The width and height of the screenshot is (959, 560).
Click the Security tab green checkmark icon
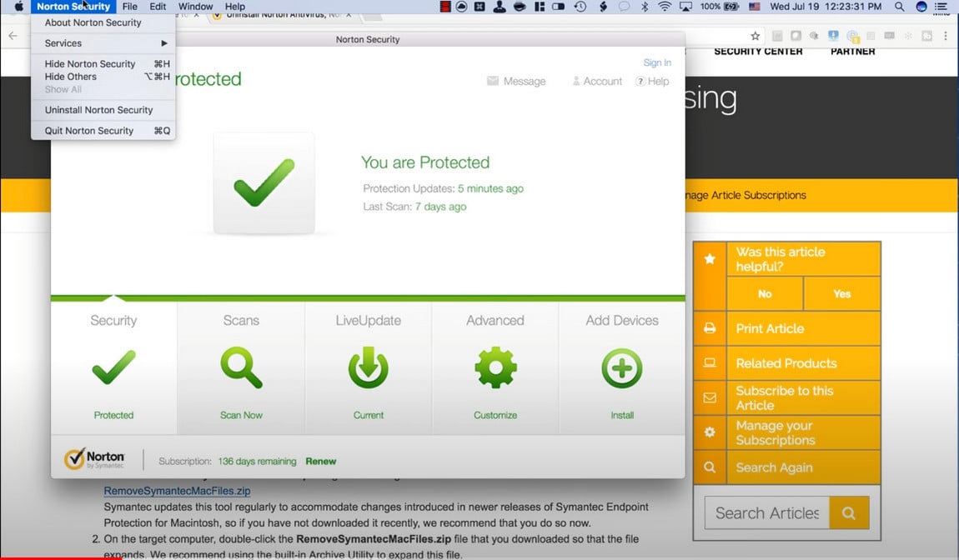(113, 367)
